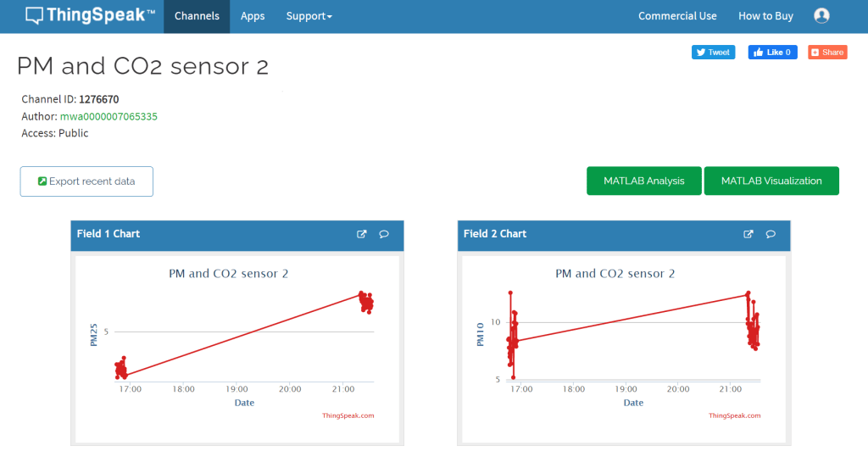Click Field 1 Chart comment bubble icon
868x457 pixels.
click(384, 234)
